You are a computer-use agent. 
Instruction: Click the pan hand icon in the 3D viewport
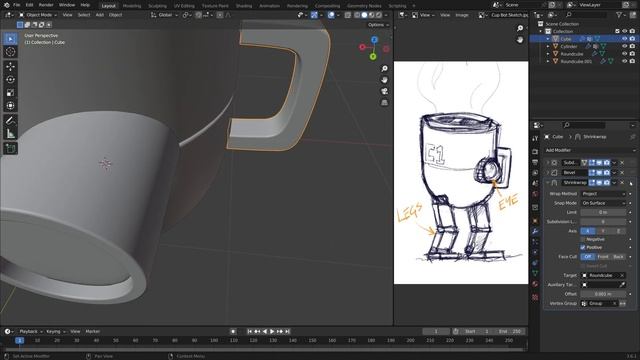point(384,80)
